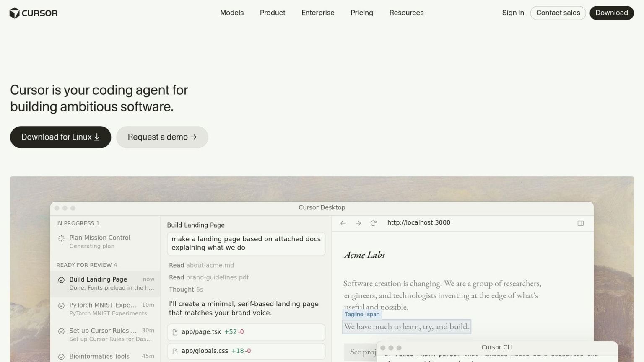The height and width of the screenshot is (362, 644).
Task: Click the Cursor Desktop window title
Action: pos(322,207)
